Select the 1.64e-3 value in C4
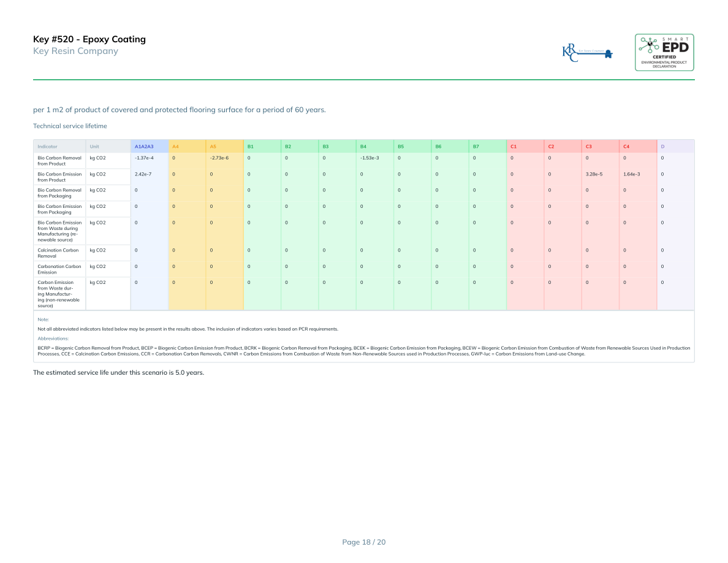 coord(631,174)
